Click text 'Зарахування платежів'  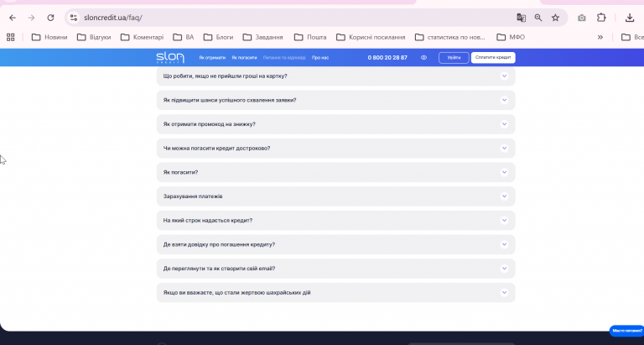pyautogui.click(x=193, y=196)
